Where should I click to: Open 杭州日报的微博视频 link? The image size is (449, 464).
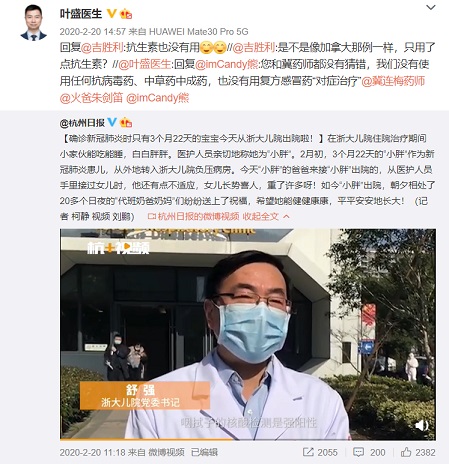[x=193, y=217]
